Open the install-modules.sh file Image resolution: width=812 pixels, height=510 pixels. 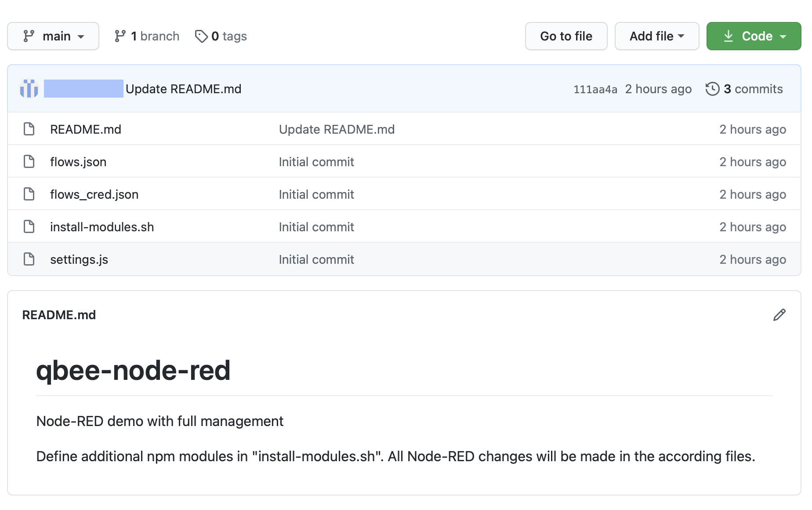click(x=102, y=227)
